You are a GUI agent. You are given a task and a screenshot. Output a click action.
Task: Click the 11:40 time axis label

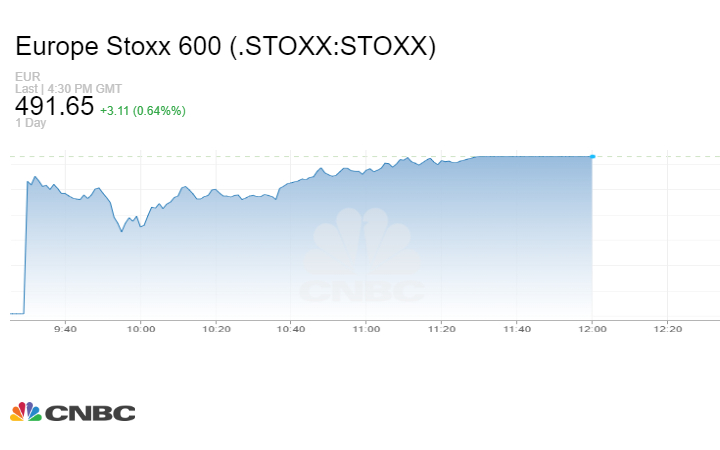pos(517,329)
